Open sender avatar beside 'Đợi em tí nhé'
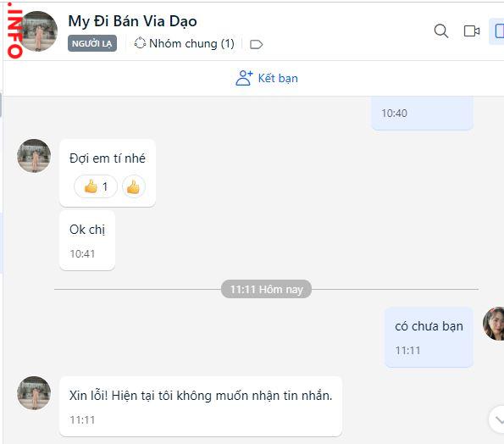This screenshot has height=444, width=504. [x=34, y=156]
